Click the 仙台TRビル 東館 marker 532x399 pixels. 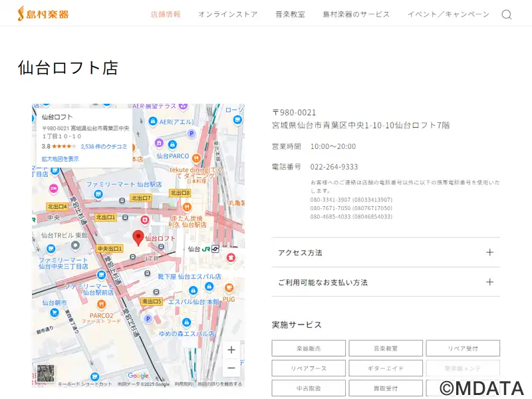point(75,245)
